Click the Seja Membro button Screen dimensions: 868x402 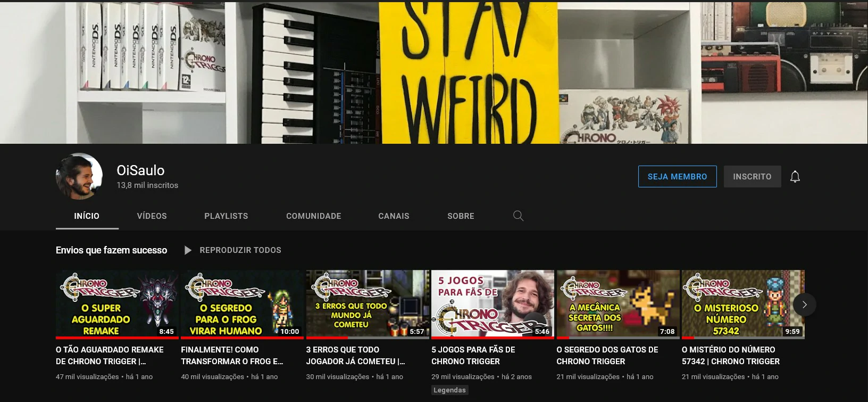coord(678,177)
